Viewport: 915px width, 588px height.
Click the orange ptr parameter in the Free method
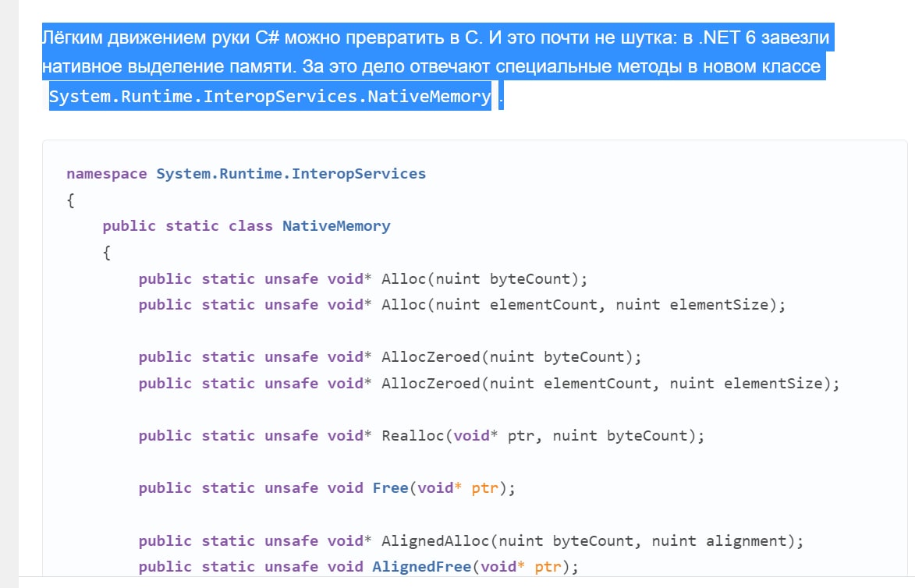pos(485,488)
